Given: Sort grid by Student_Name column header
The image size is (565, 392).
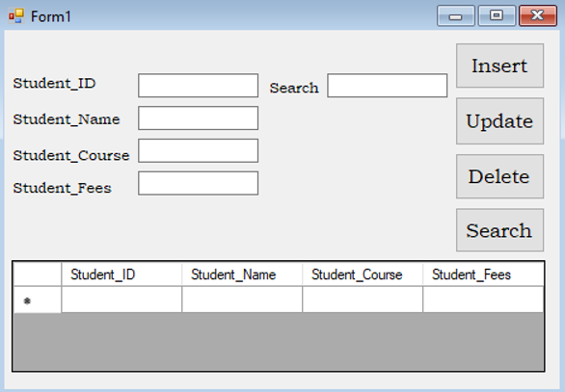Looking at the screenshot, I should point(242,274).
